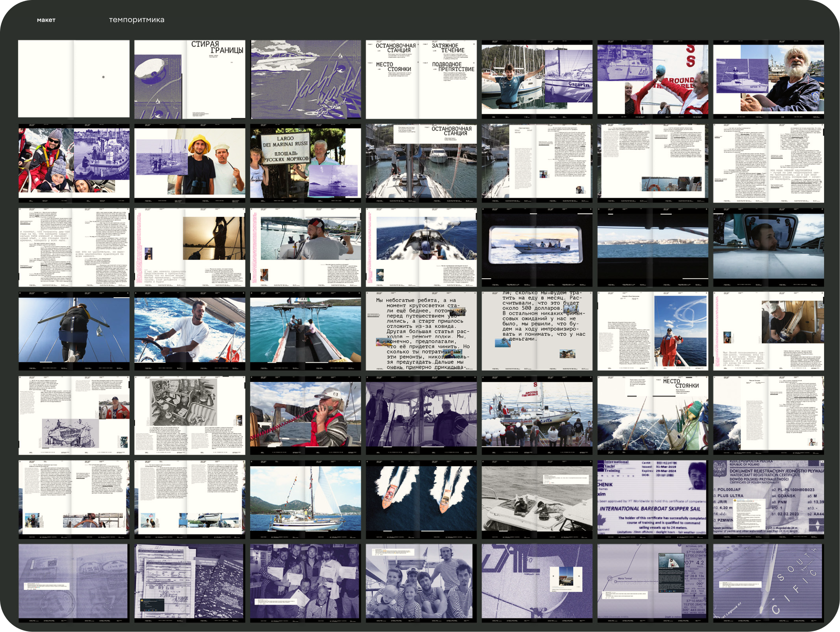Viewport: 840px width, 632px height.
Task: Open the 'LARGO DEI MARINAI RUSSI' sign spread
Action: [x=306, y=163]
